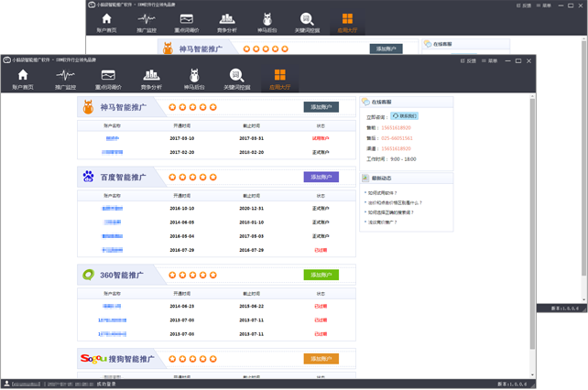This screenshot has height=390, width=588.
Task: Open 推广监控 monitor in front window
Action: pyautogui.click(x=65, y=79)
